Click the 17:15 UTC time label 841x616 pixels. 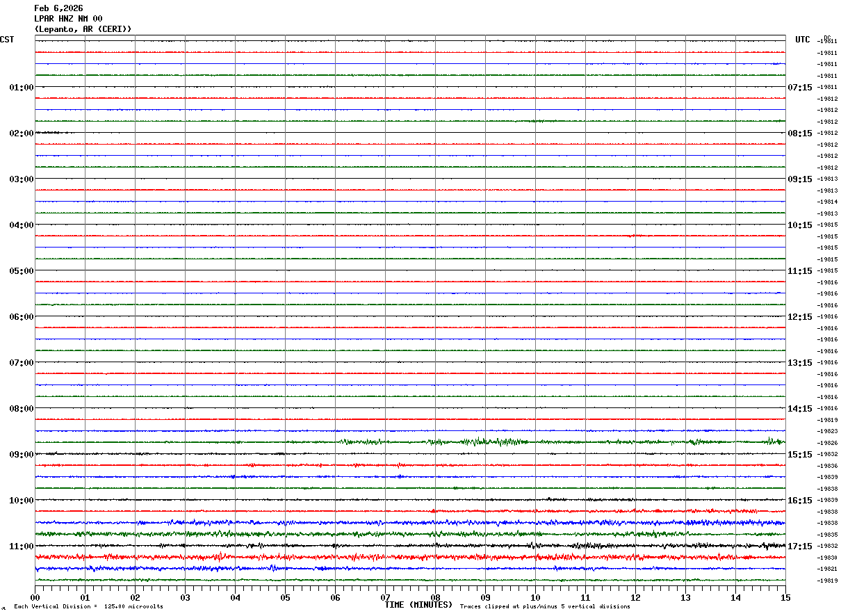point(799,546)
